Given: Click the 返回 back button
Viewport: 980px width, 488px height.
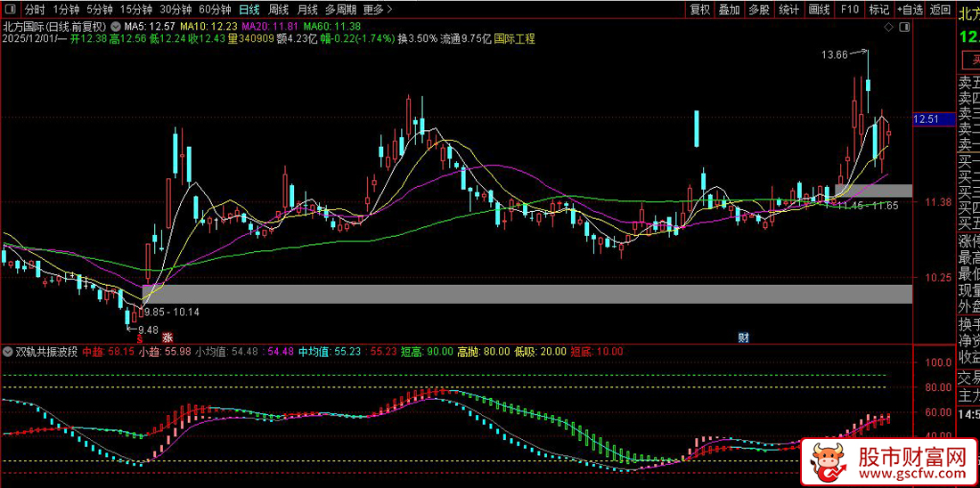Looking at the screenshot, I should click(x=940, y=10).
